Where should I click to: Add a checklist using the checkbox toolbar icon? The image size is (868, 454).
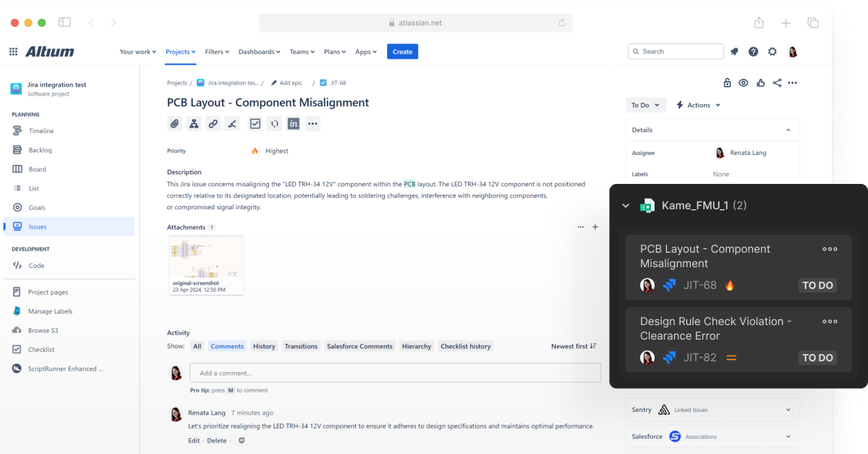255,123
